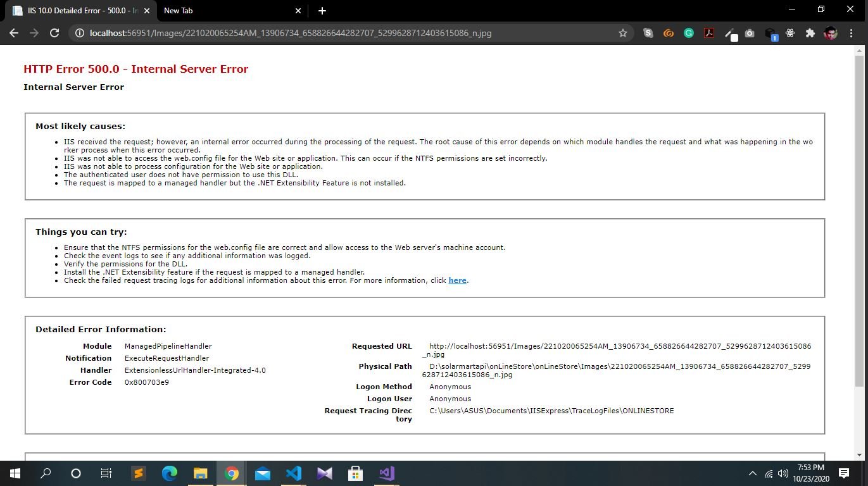
Task: Click the 'here' link for tracing info
Action: tap(457, 280)
